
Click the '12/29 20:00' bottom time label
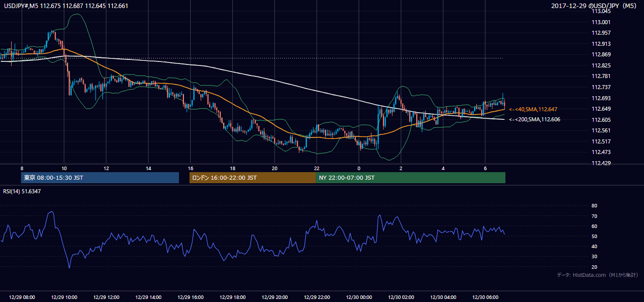(x=274, y=297)
